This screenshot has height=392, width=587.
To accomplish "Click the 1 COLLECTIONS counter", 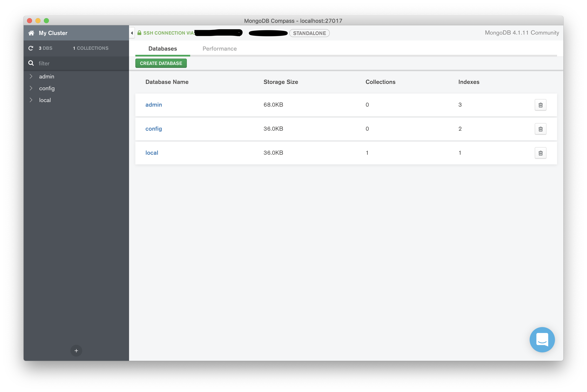I will [x=90, y=48].
